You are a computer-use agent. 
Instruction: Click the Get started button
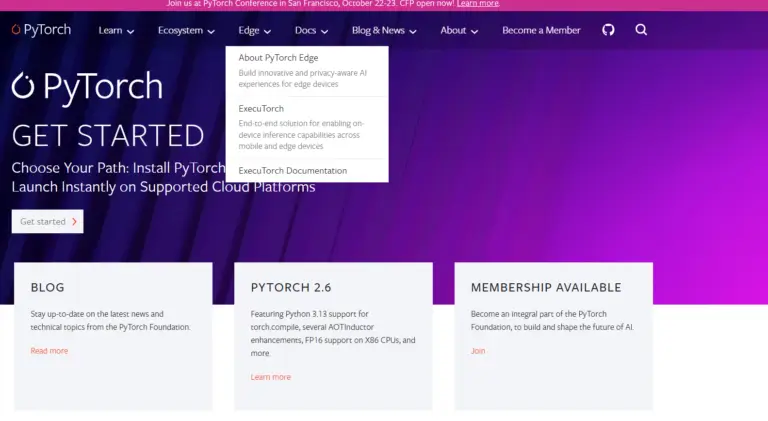pyautogui.click(x=48, y=222)
